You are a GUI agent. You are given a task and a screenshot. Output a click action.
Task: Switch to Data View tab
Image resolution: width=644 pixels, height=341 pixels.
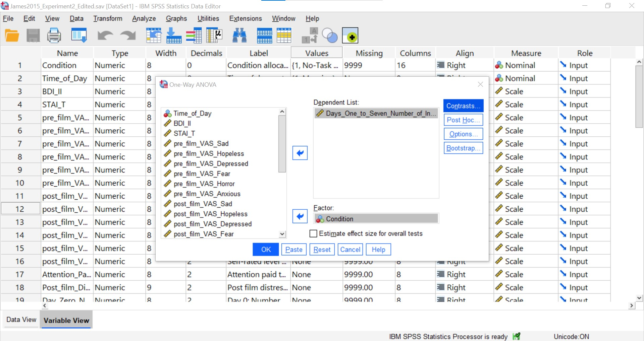click(21, 320)
